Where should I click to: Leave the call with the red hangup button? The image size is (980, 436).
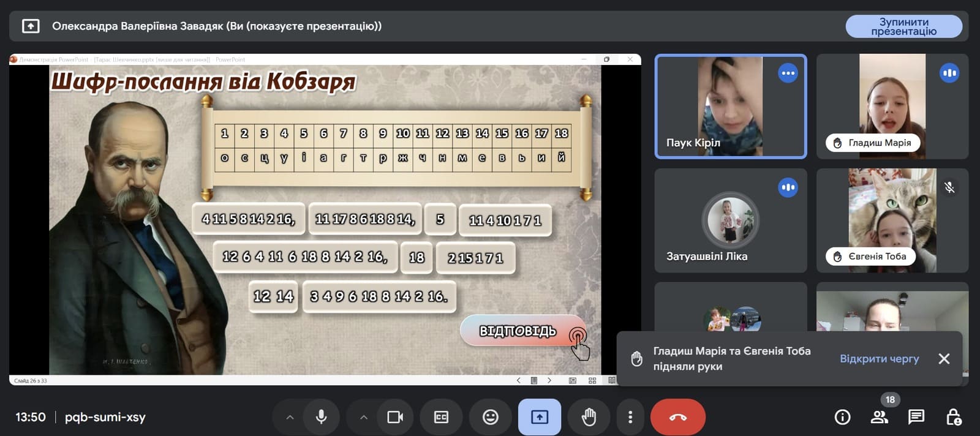coord(678,417)
